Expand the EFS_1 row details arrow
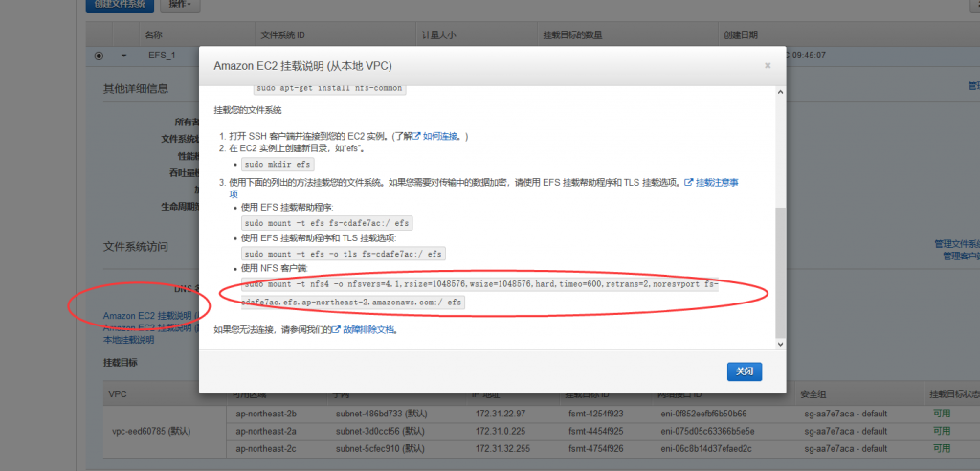The width and height of the screenshot is (980, 471). pyautogui.click(x=123, y=56)
